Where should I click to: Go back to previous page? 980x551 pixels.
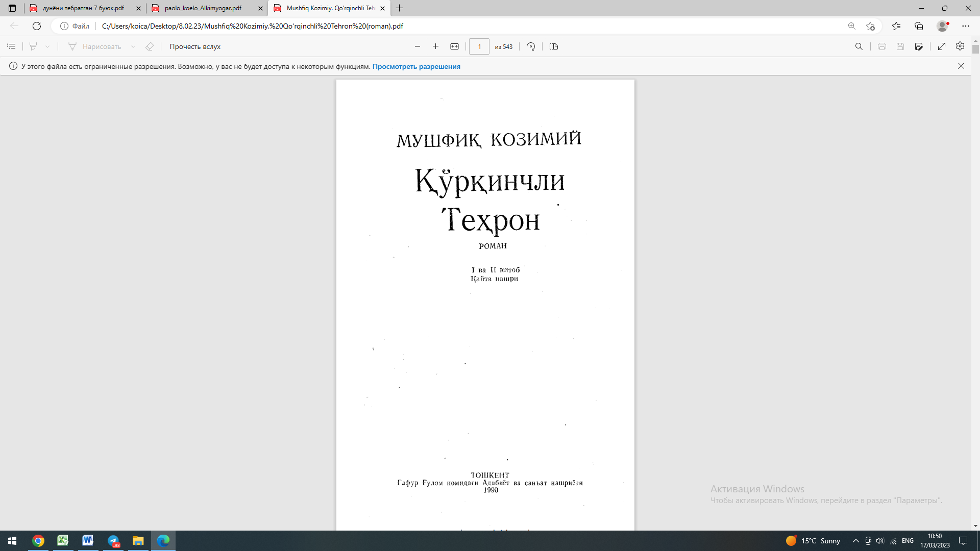pyautogui.click(x=14, y=26)
